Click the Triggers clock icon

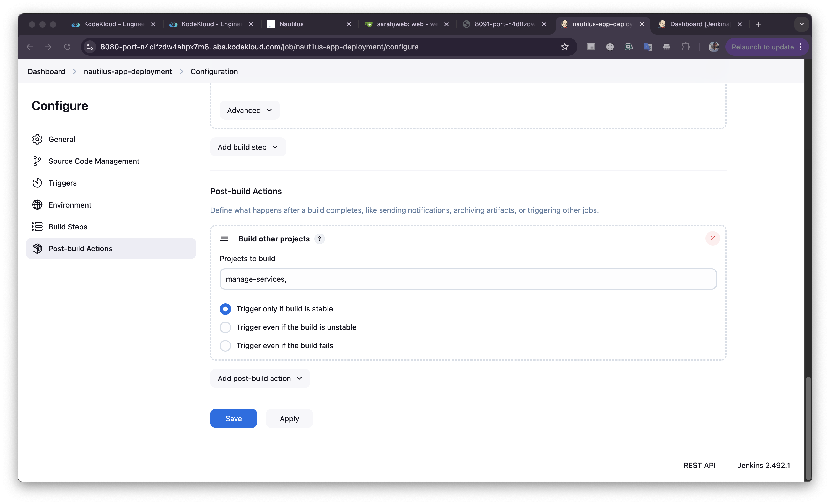(37, 183)
